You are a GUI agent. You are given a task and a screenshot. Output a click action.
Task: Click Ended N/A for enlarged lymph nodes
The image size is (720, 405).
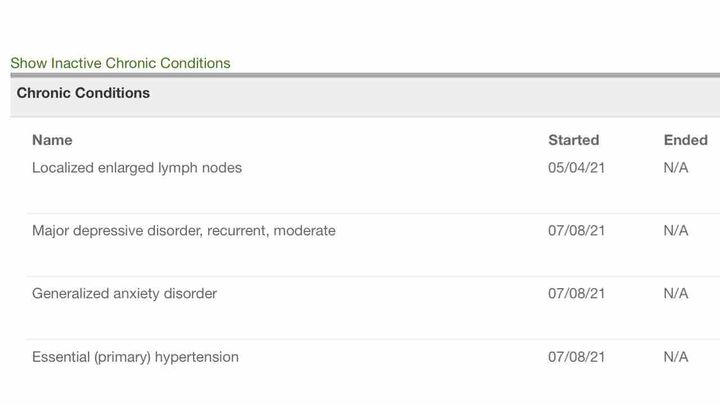click(x=676, y=168)
